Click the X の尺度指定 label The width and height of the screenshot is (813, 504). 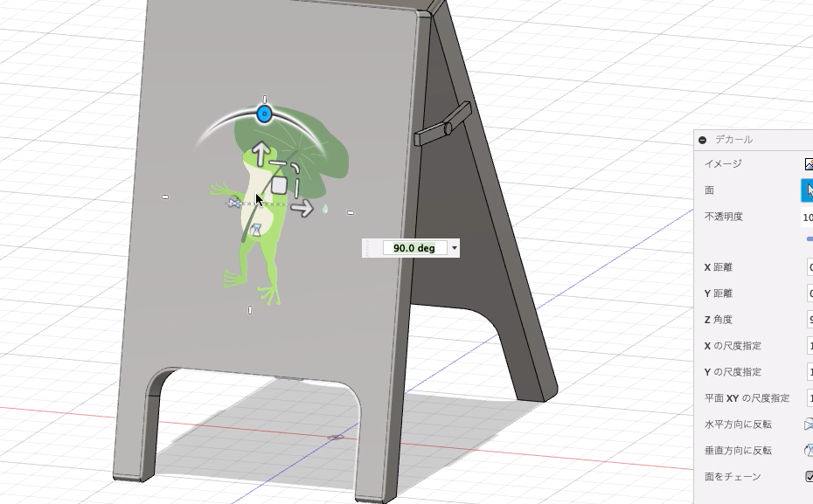click(x=733, y=346)
